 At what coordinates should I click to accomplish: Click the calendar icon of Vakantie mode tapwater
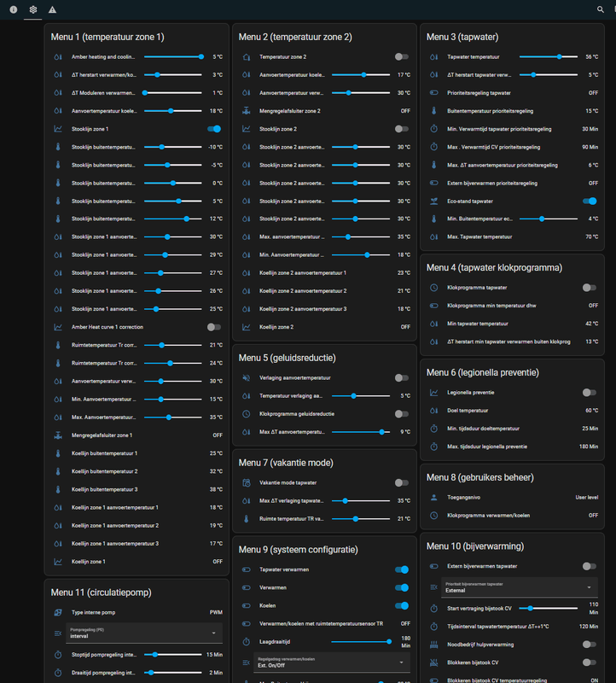pos(246,482)
